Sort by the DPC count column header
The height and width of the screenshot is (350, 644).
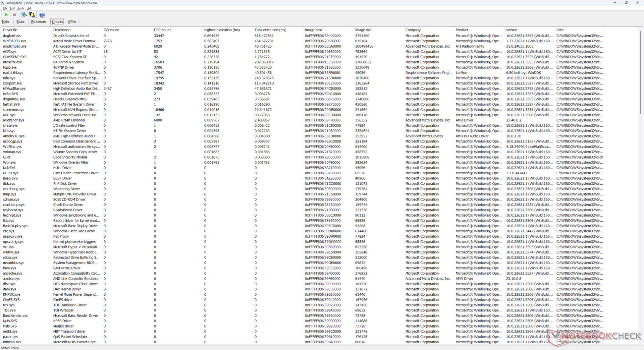(x=177, y=30)
